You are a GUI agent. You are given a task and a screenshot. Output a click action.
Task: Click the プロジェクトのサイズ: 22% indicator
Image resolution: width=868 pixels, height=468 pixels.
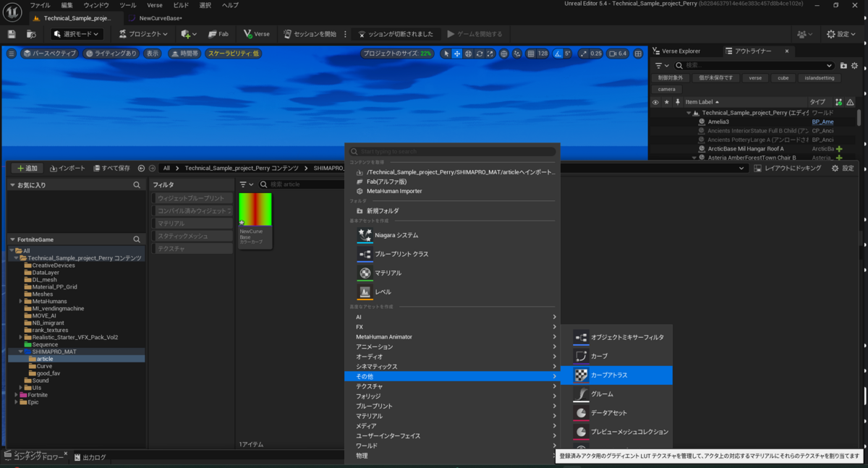[x=398, y=54]
